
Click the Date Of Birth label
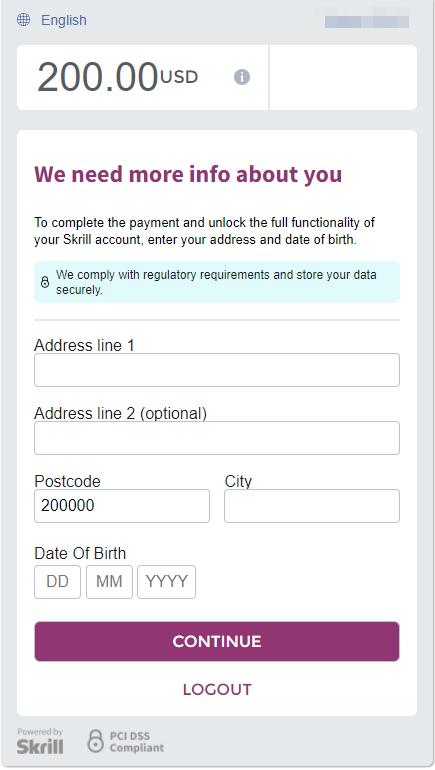coord(80,553)
